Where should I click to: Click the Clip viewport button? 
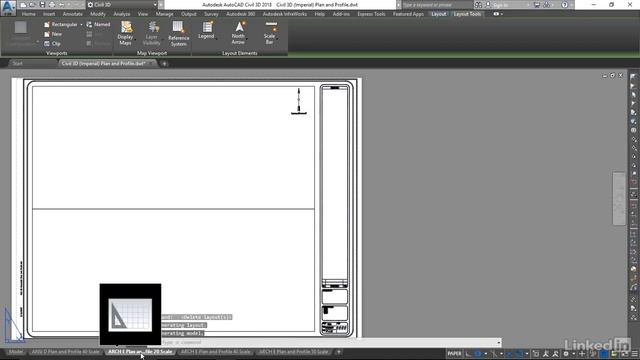pyautogui.click(x=52, y=44)
